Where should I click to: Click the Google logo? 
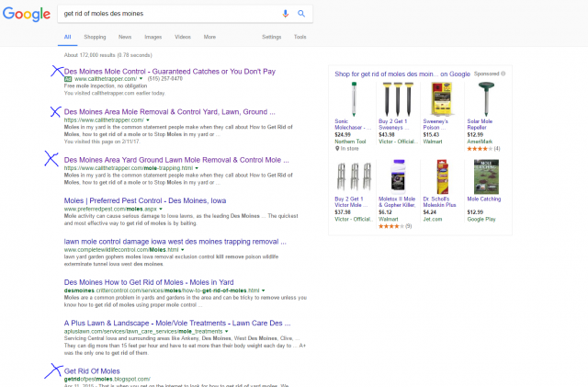(27, 15)
